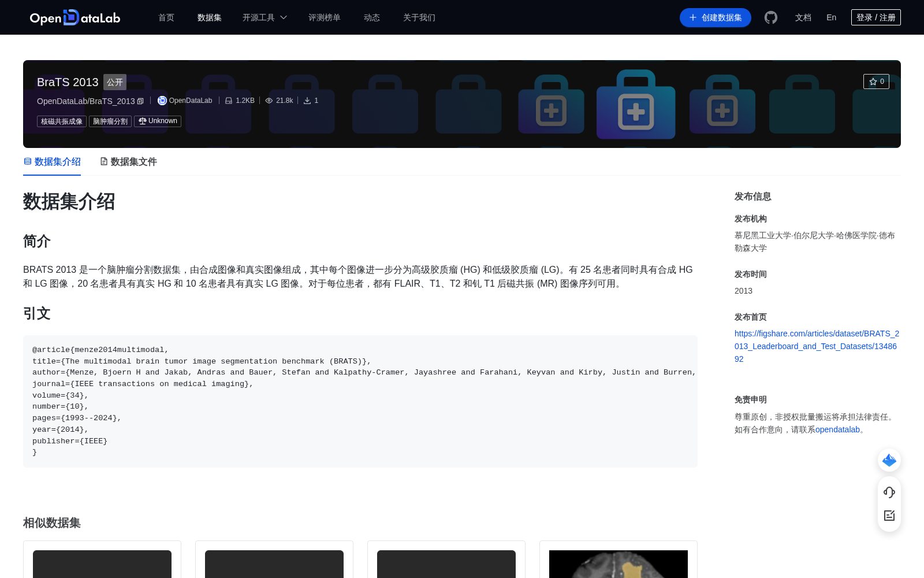
Task: Click the download count icon
Action: (307, 101)
